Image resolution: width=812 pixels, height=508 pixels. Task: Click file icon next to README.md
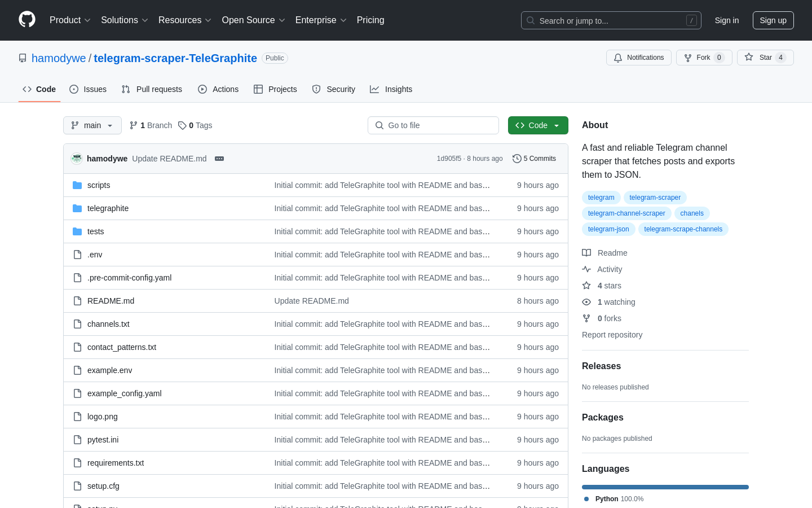[x=77, y=301]
